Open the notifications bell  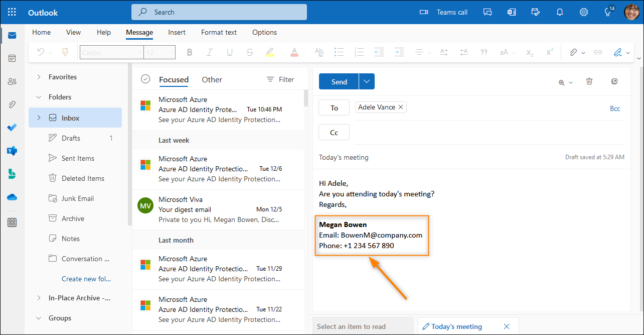560,12
